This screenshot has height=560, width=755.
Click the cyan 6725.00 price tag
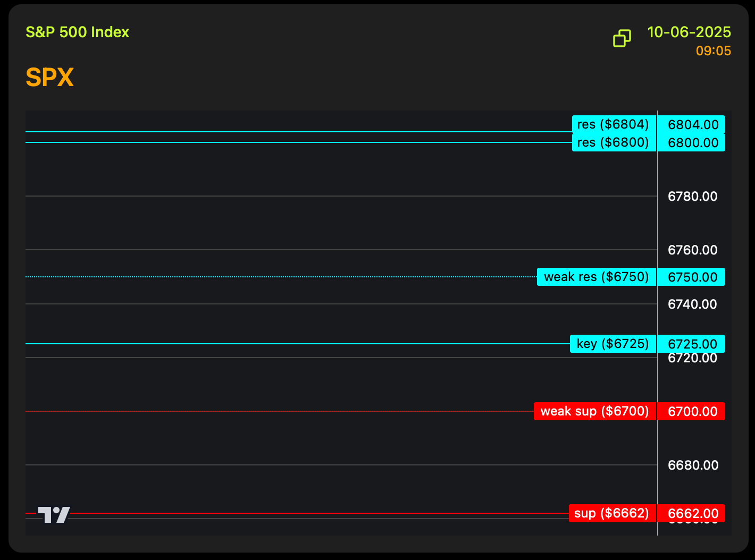coord(692,344)
